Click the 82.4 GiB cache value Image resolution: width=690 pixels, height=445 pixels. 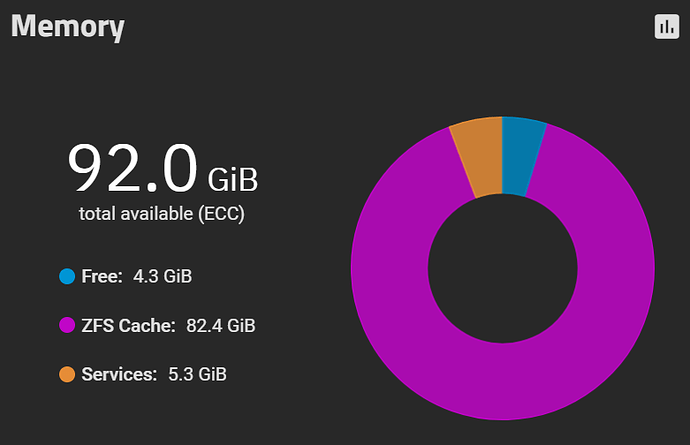coord(220,326)
